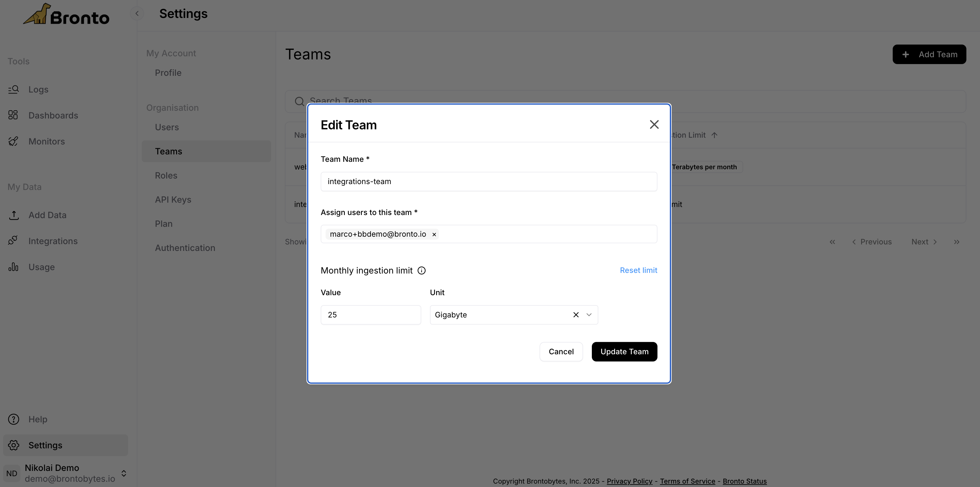
Task: Collapse the sidebar with the chevron button
Action: coord(137,14)
